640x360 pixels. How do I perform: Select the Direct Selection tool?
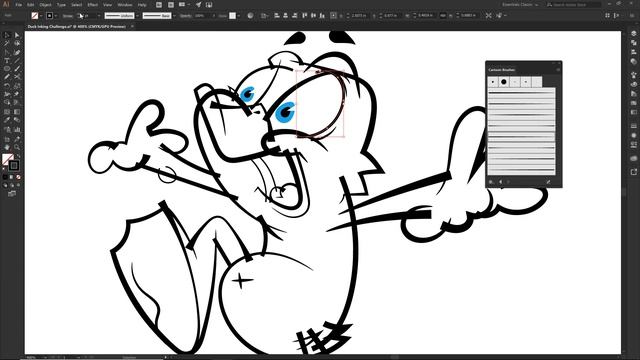[x=17, y=35]
